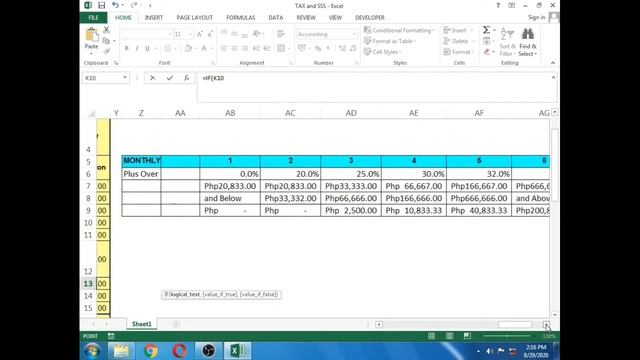Click the macro recording icon in status bar
640x360 pixels.
[x=111, y=336]
